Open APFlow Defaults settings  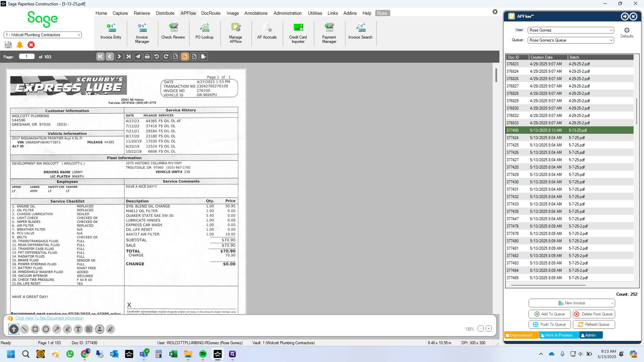(x=627, y=33)
